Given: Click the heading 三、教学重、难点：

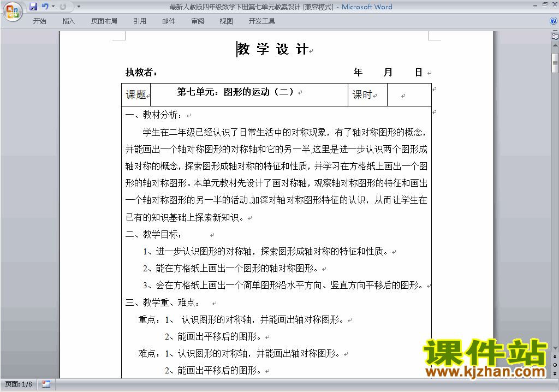Looking at the screenshot, I should pos(163,303).
